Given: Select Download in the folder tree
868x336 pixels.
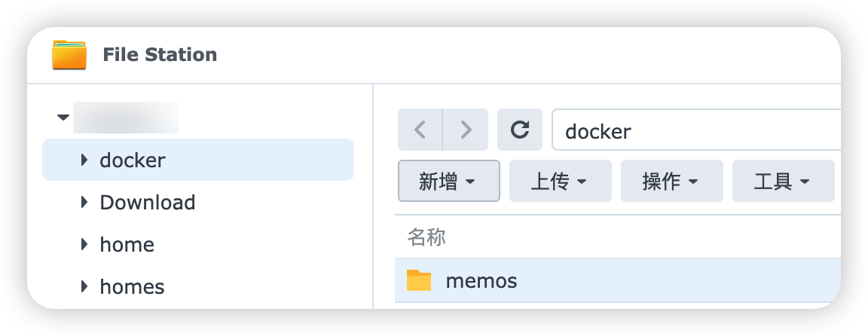Looking at the screenshot, I should (148, 203).
